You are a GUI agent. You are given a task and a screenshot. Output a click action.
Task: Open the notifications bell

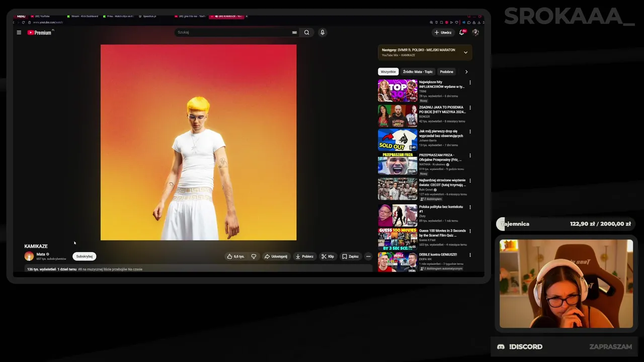pyautogui.click(x=462, y=32)
